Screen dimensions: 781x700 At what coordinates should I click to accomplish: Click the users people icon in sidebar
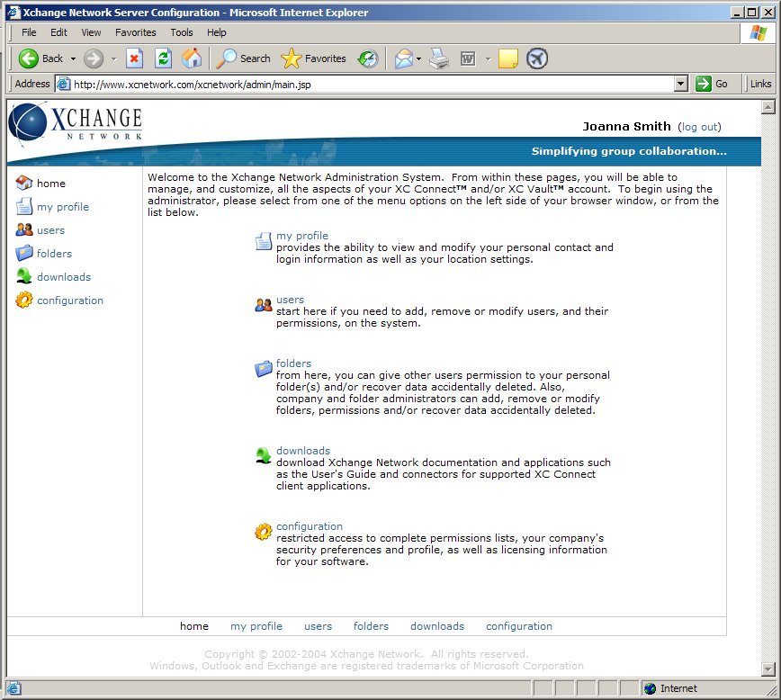(24, 229)
